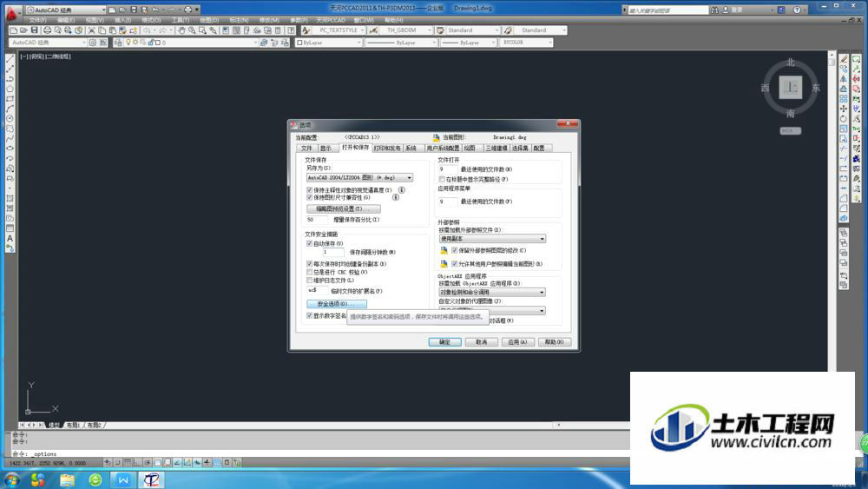The image size is (868, 489).
Task: Open the 按需加载外部参照文件 dropdown
Action: [x=492, y=239]
